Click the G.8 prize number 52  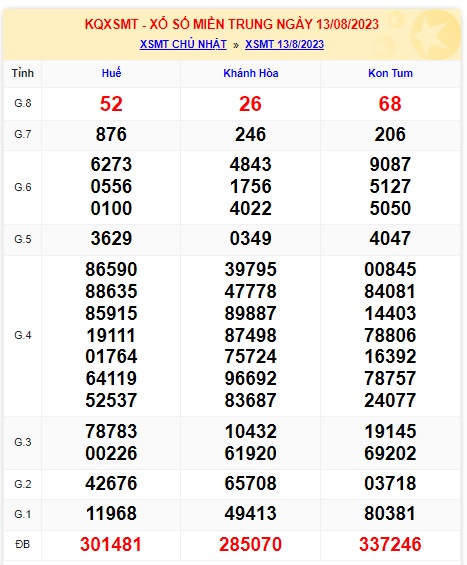(111, 104)
